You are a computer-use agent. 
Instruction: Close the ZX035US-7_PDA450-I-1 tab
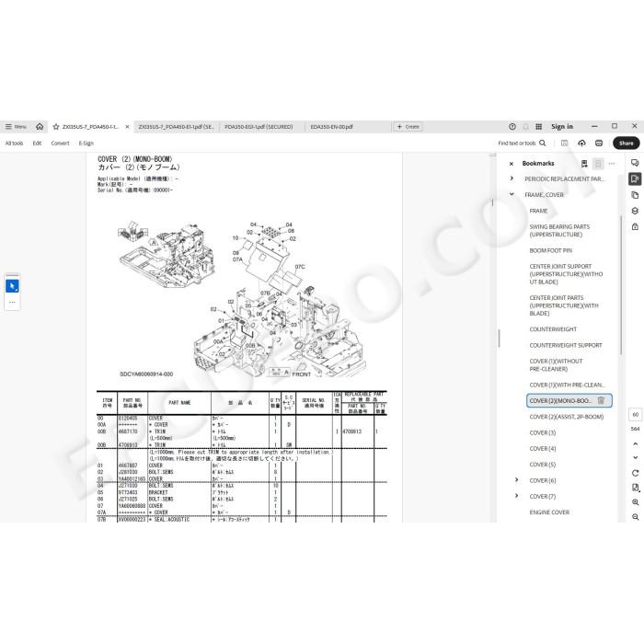127,127
